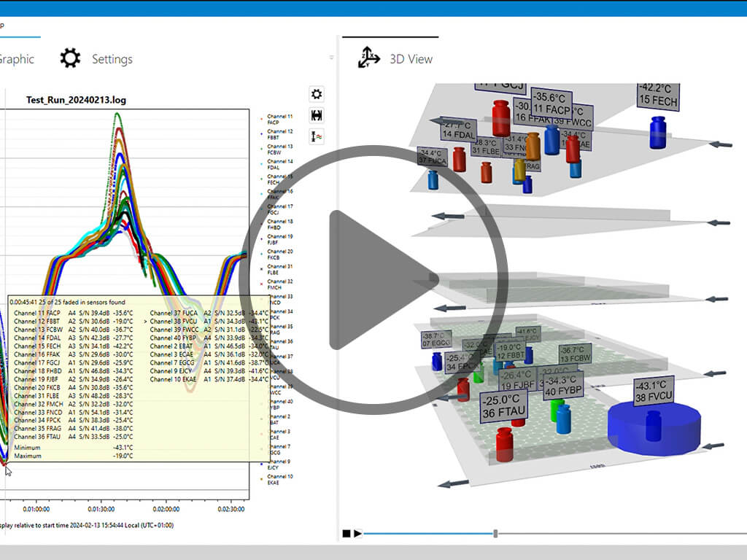Switch to the 3D View tab

click(x=409, y=59)
